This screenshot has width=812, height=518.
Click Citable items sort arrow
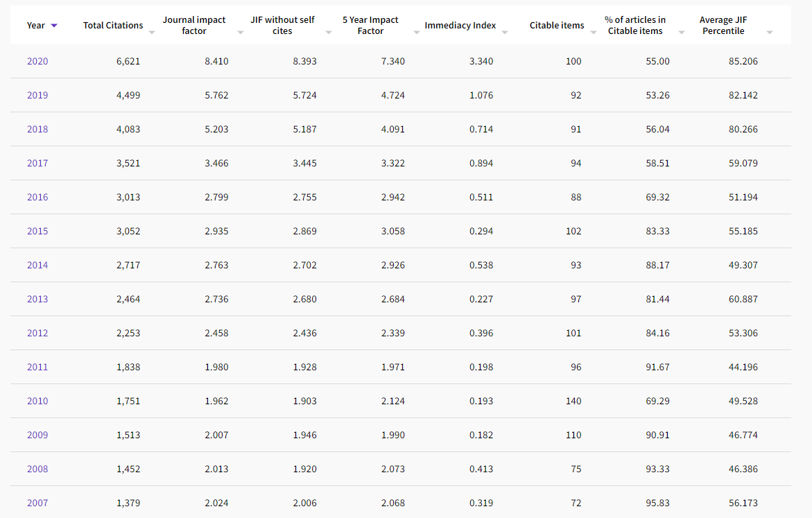(x=594, y=33)
